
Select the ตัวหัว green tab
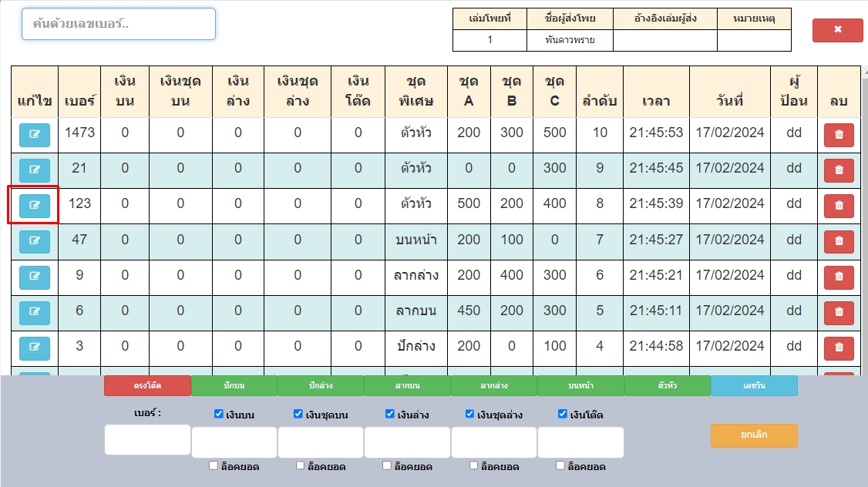pyautogui.click(x=668, y=385)
